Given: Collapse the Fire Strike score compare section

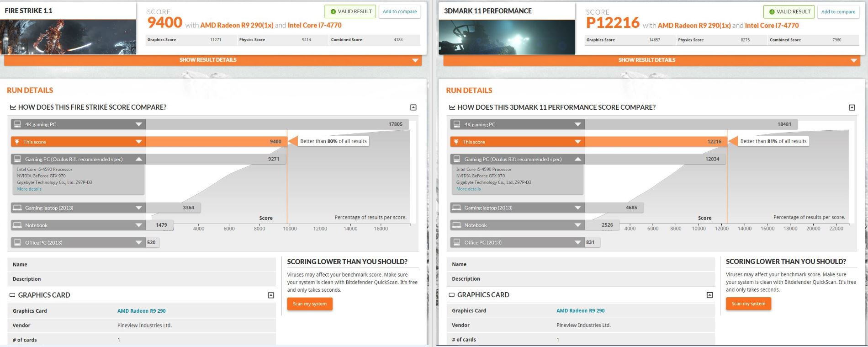Looking at the screenshot, I should coord(413,107).
